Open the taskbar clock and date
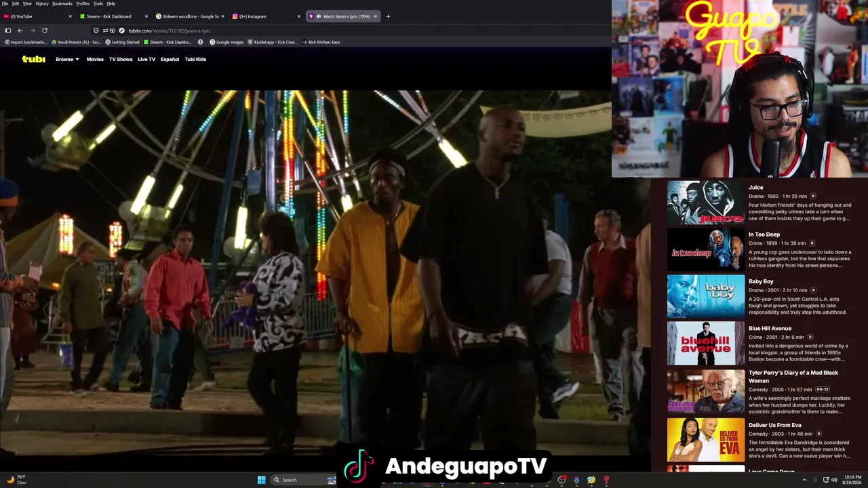The width and height of the screenshot is (868, 488). 852,480
